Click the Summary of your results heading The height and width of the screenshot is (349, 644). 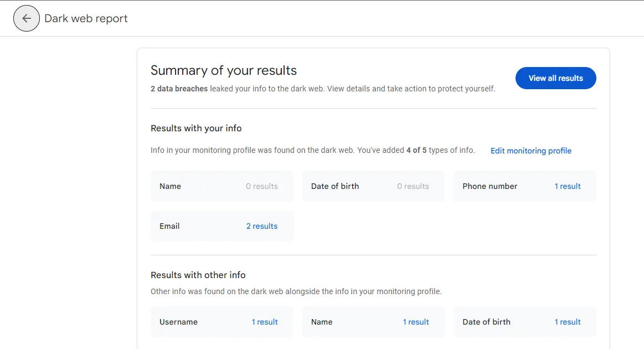[x=223, y=70]
